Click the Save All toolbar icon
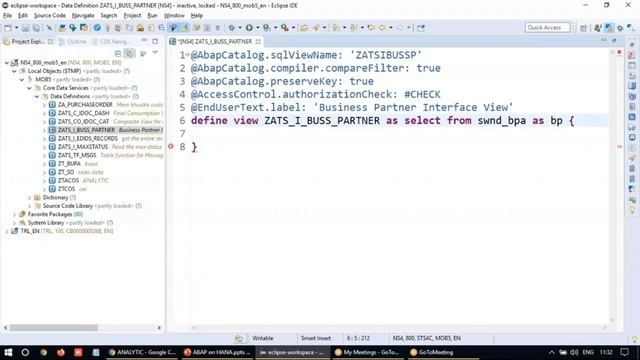The width and height of the screenshot is (640, 360). coord(36,28)
